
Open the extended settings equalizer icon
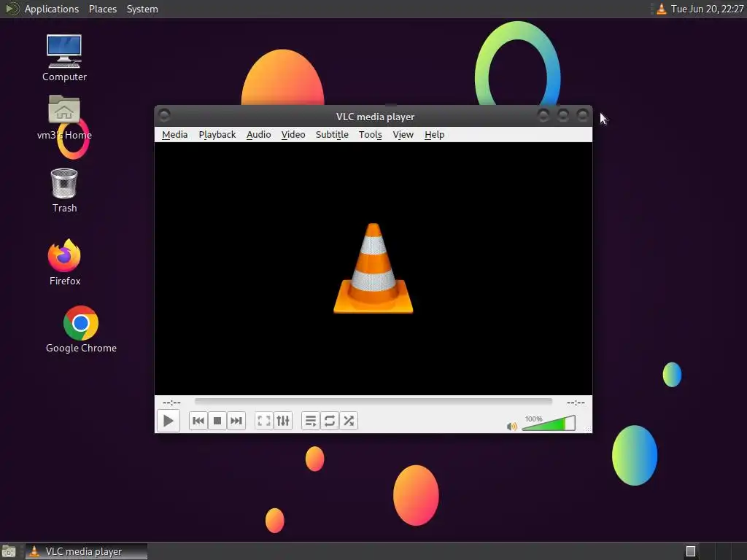pos(283,421)
